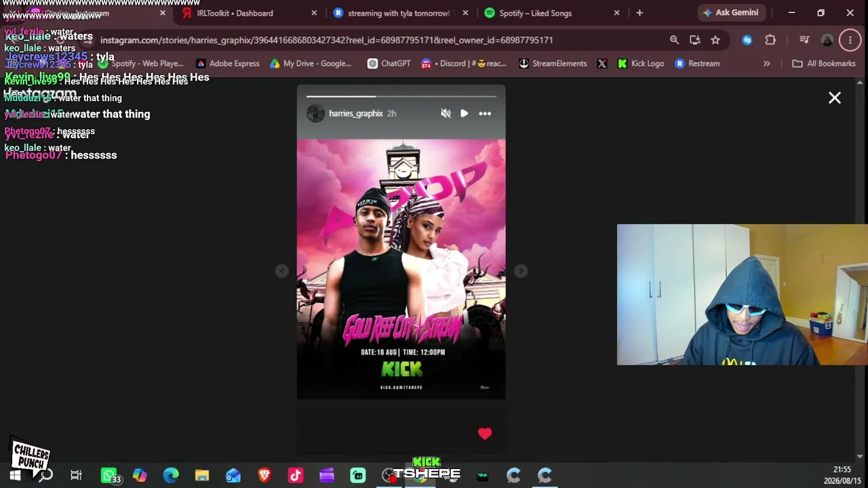The height and width of the screenshot is (488, 868).
Task: Open the harries_graphix profile link
Action: pyautogui.click(x=356, y=113)
